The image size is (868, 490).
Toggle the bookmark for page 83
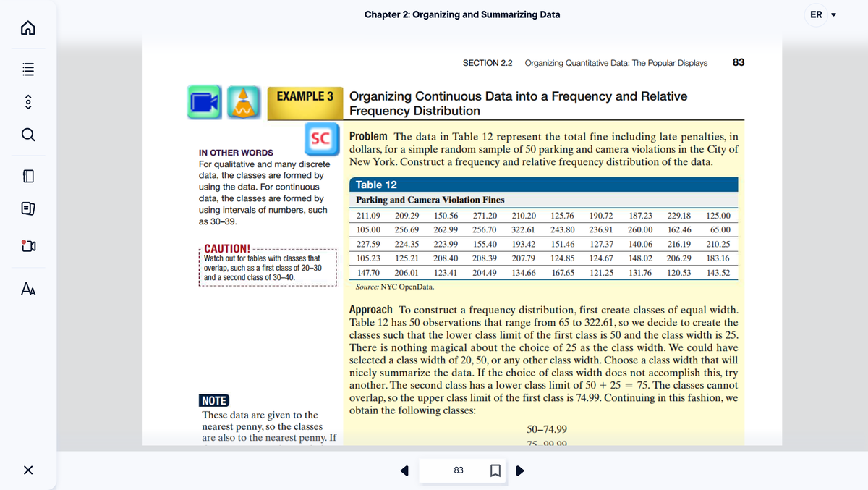pos(495,470)
